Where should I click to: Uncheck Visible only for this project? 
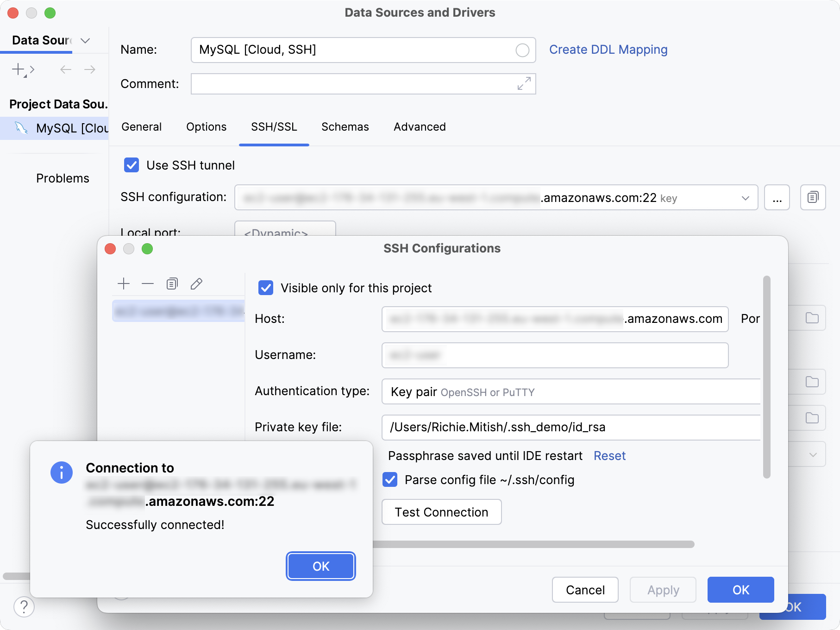point(265,288)
